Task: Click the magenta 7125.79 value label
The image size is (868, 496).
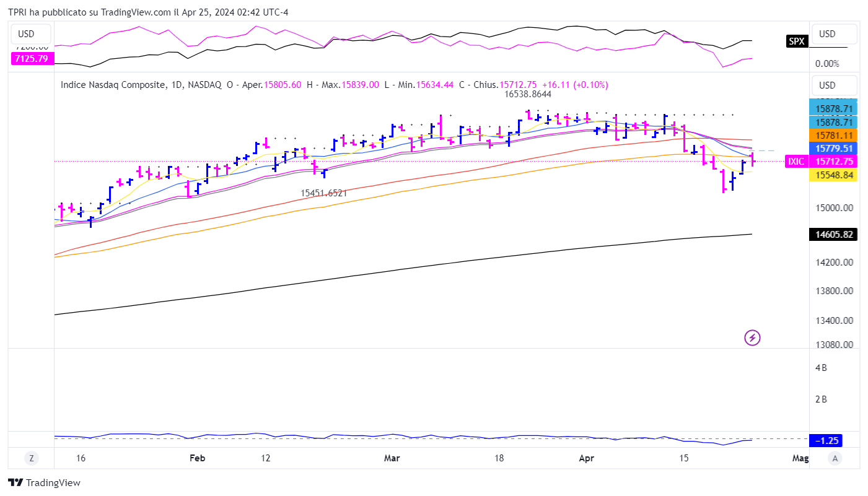Action: pyautogui.click(x=32, y=59)
